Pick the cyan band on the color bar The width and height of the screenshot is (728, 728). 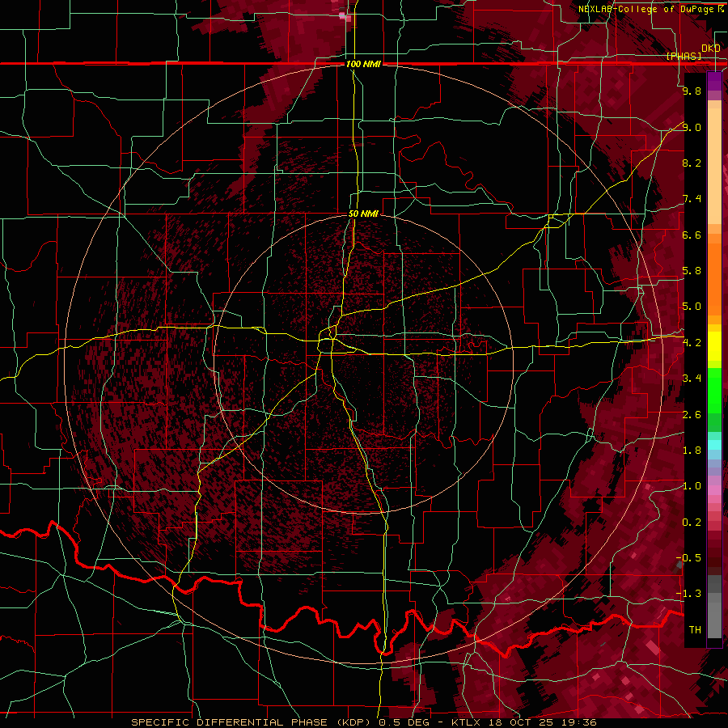point(714,445)
